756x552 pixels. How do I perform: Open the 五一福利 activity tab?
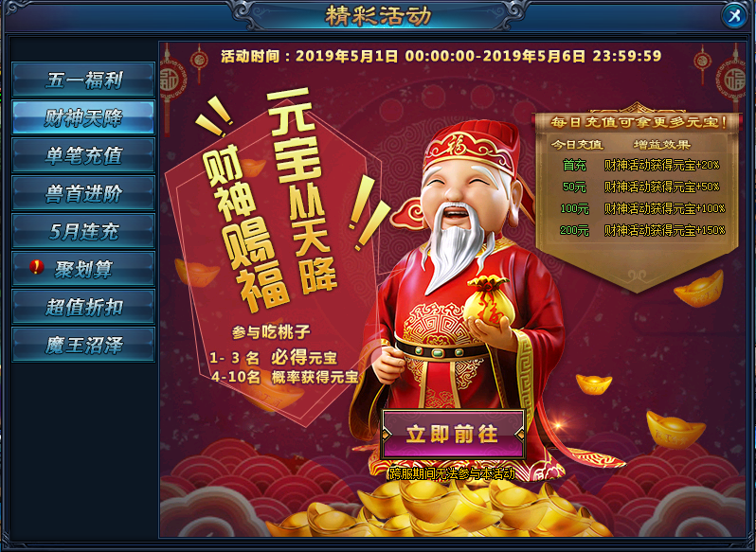(83, 79)
